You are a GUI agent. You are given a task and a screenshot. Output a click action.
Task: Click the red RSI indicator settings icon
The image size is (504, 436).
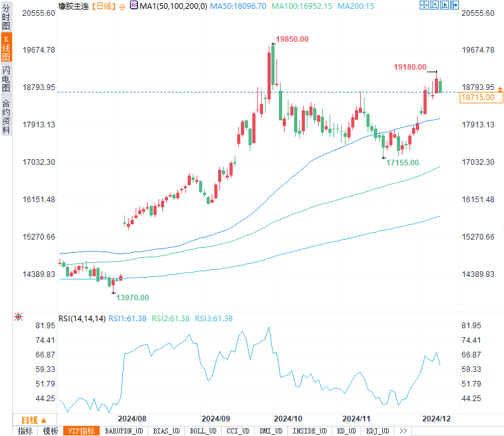tap(18, 317)
